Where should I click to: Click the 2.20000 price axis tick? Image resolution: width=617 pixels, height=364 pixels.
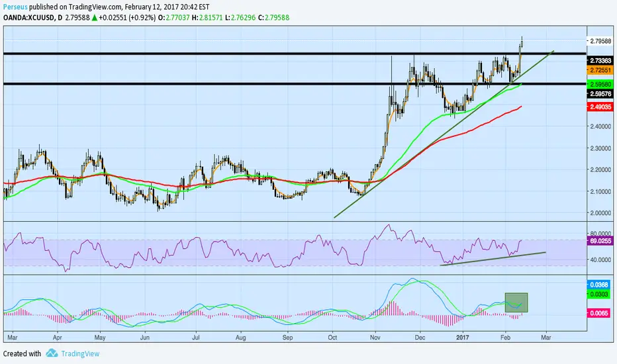pos(600,170)
